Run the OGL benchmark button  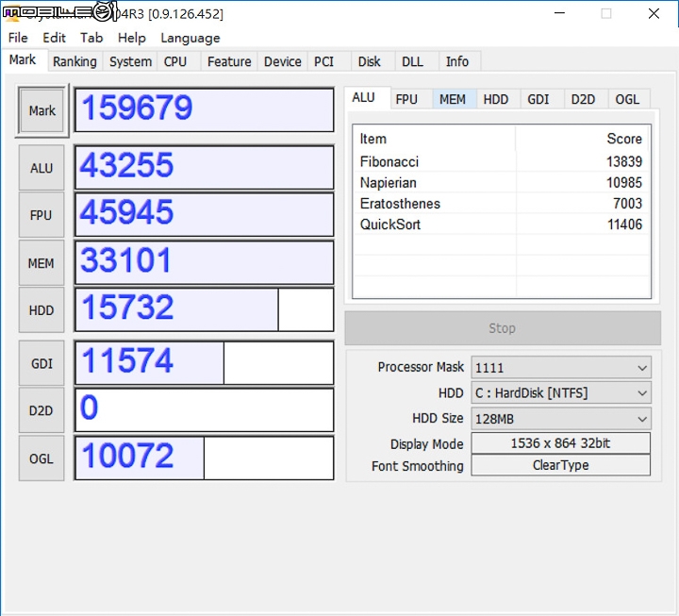[x=41, y=458]
